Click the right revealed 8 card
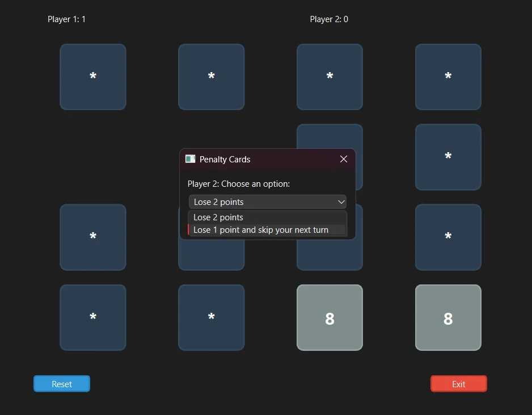Screen dimensions: 532x415 (x=448, y=317)
